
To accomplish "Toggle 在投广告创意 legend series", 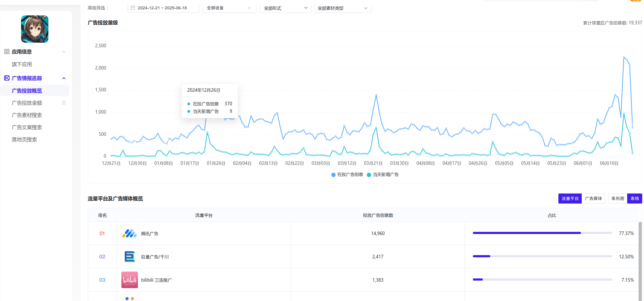I will (x=347, y=175).
